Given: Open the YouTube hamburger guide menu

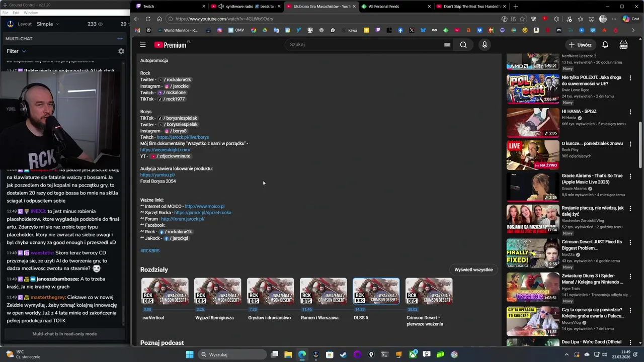Looking at the screenshot, I should pyautogui.click(x=143, y=45).
